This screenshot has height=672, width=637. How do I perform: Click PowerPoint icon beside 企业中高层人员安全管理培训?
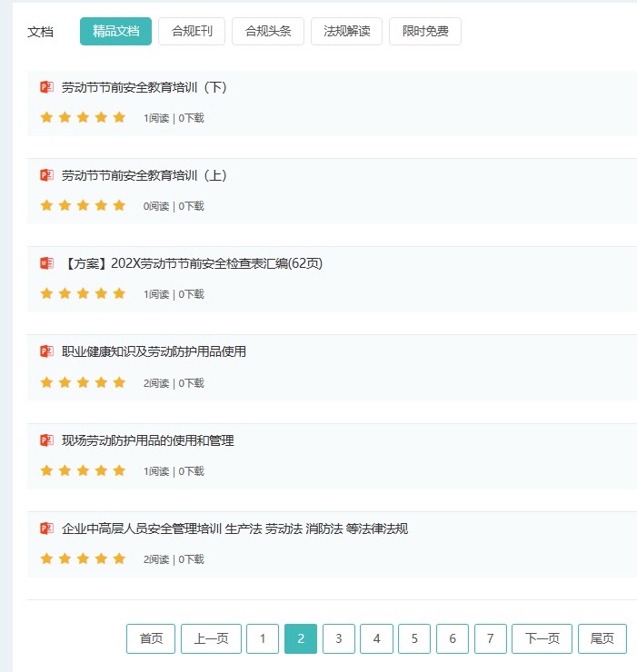click(x=46, y=529)
